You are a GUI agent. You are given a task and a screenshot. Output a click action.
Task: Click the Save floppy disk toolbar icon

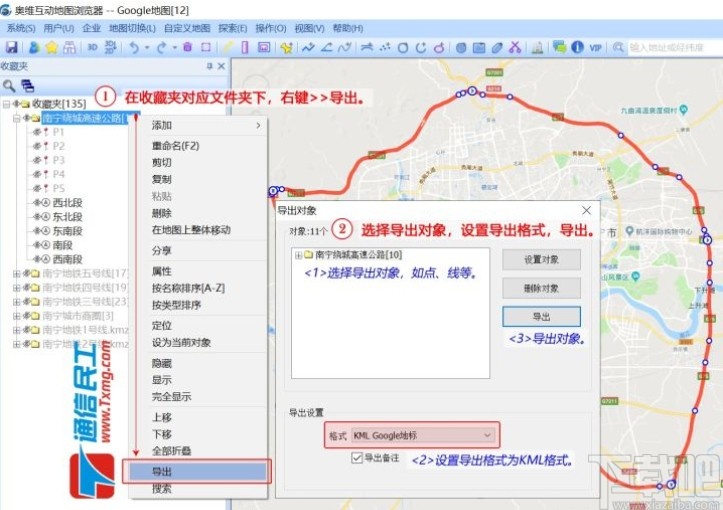[11, 47]
